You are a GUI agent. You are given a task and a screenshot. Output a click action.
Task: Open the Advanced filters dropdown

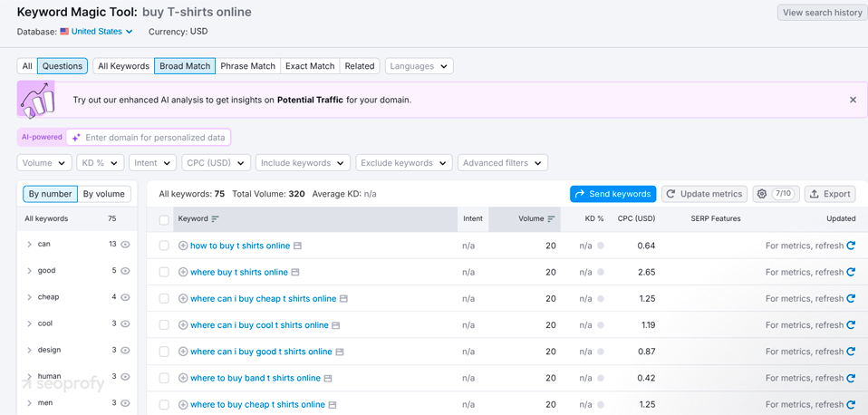(x=503, y=163)
